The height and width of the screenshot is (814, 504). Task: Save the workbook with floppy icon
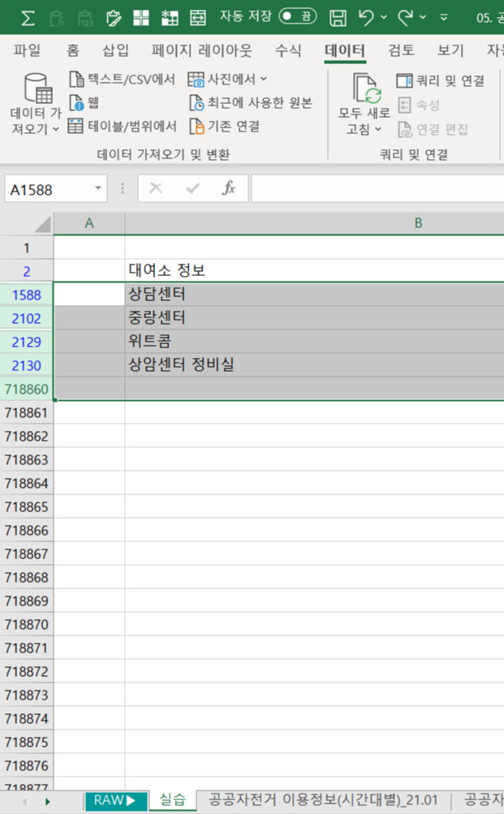[x=338, y=18]
